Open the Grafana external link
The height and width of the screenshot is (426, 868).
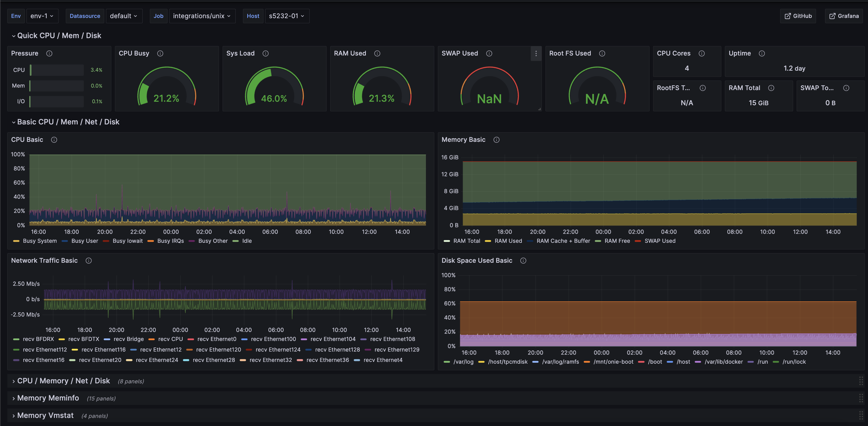(844, 16)
